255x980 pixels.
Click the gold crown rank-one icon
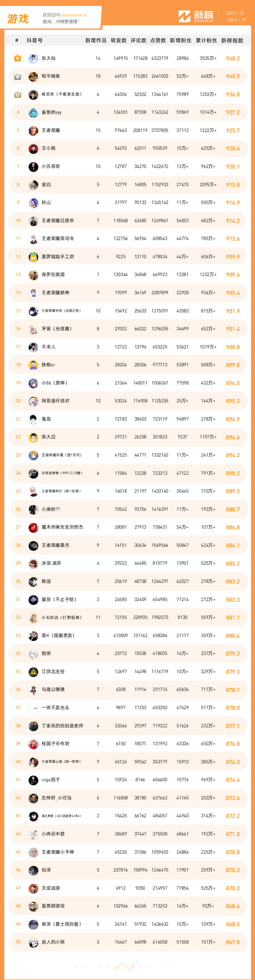(17, 58)
